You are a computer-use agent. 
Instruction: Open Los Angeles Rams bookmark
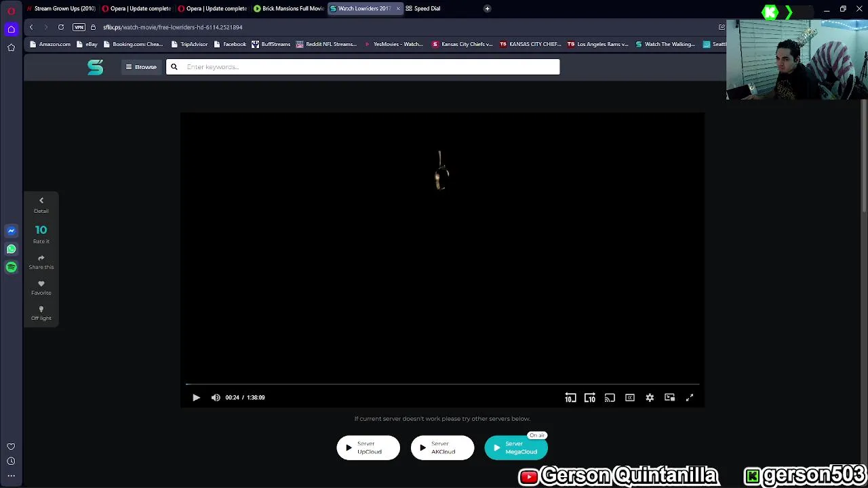click(598, 45)
